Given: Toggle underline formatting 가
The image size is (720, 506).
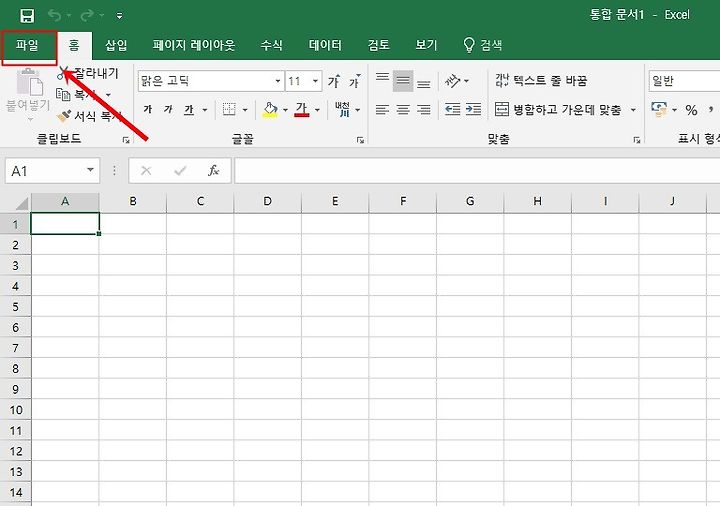Looking at the screenshot, I should click(189, 109).
